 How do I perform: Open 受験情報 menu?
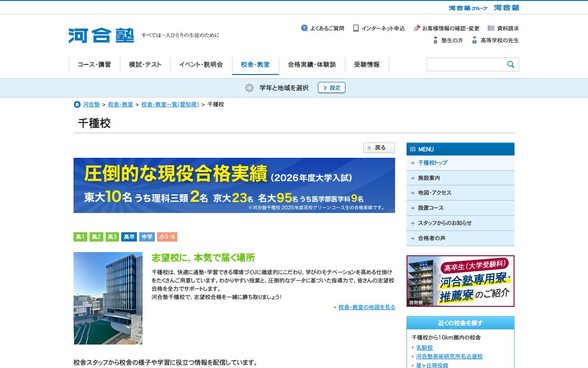367,64
